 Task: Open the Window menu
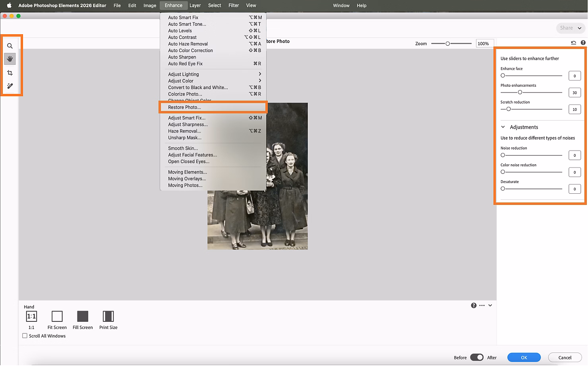click(x=341, y=5)
